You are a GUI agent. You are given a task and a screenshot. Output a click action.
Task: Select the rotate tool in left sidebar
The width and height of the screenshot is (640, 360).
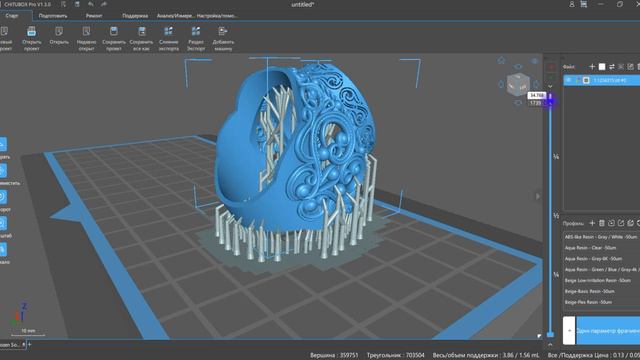tap(3, 197)
